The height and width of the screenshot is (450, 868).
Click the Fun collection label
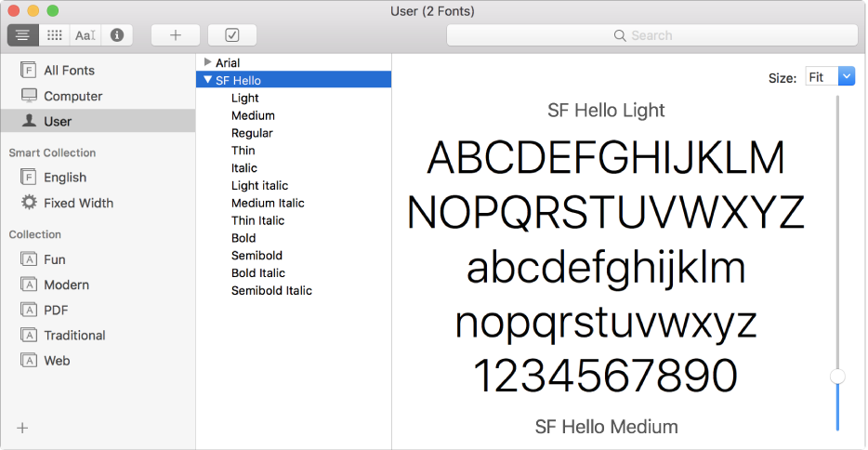click(54, 259)
